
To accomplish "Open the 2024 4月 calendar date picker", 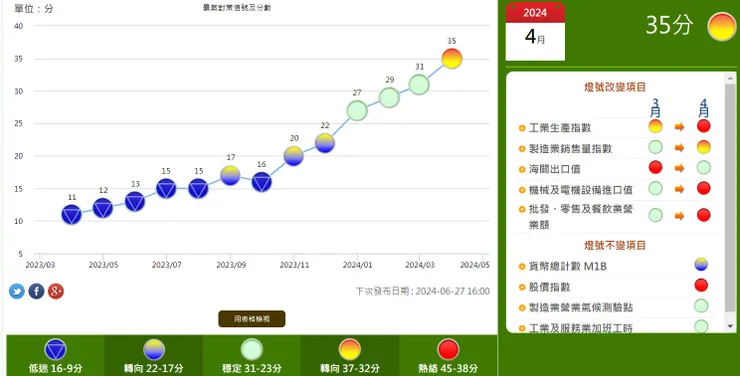I will (x=535, y=32).
